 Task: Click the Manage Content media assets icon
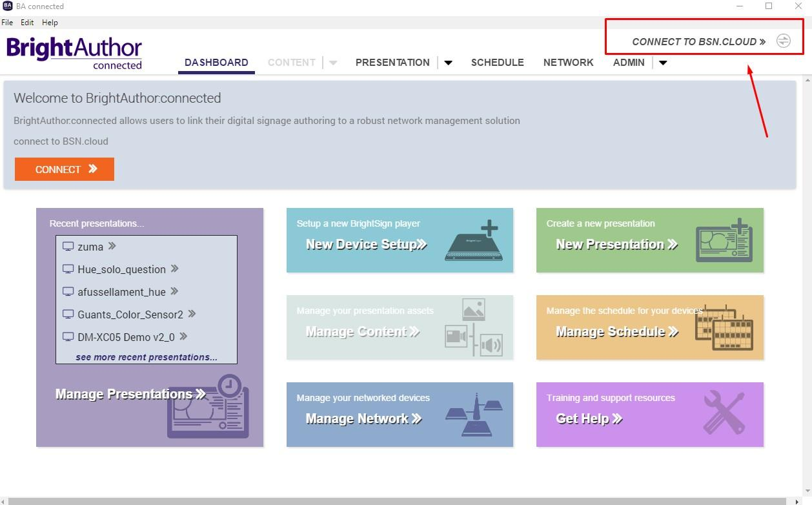pos(474,327)
